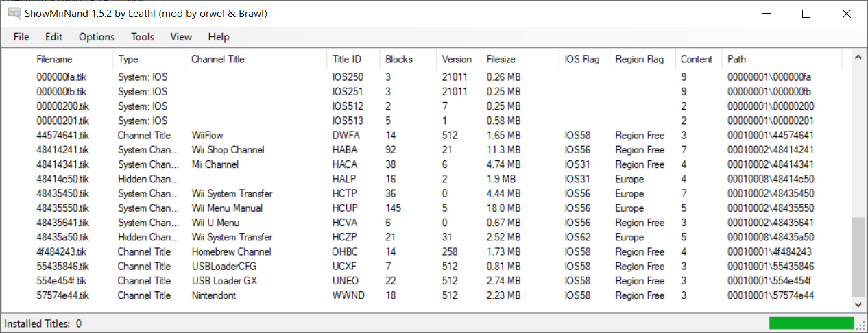Click the Mii Channel title
Screen dimensions: 868x333
(x=215, y=164)
